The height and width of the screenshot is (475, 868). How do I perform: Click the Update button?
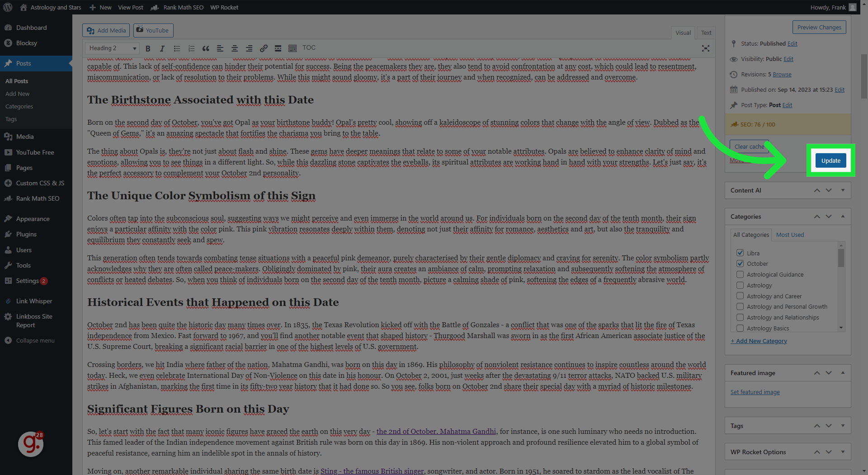(830, 160)
